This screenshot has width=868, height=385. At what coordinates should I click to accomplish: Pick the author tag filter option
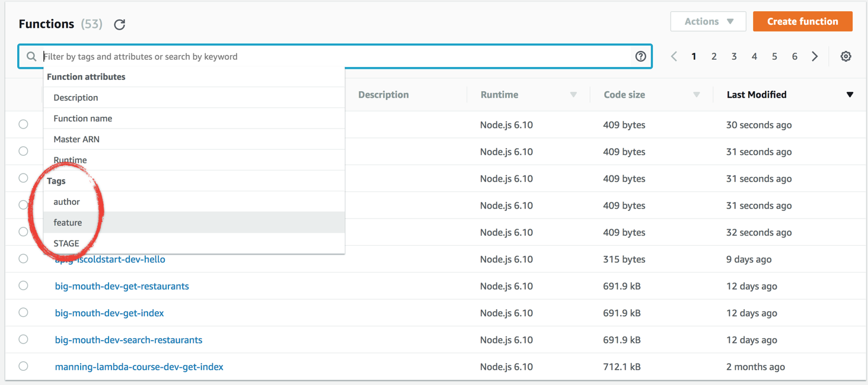tap(66, 202)
